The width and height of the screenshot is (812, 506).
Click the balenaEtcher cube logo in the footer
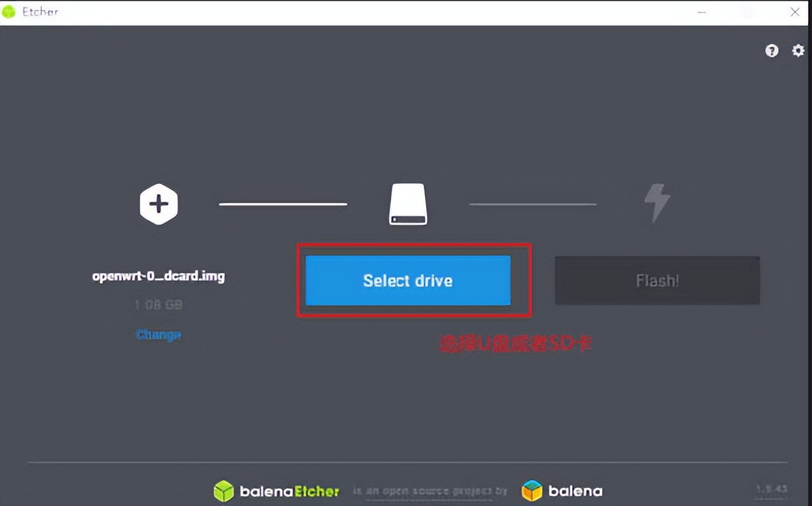coord(223,491)
